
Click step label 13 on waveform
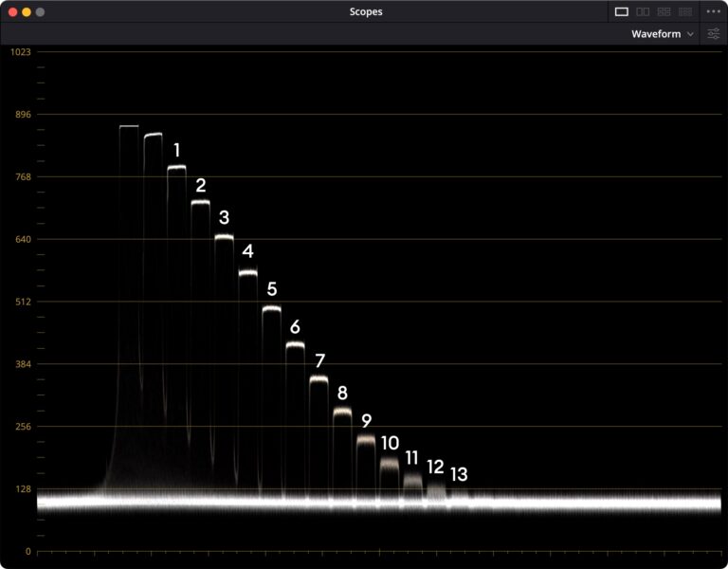pos(459,474)
